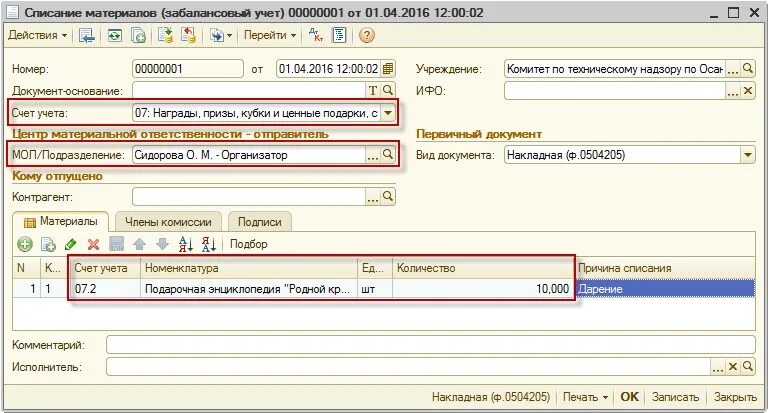
Task: Click the Комментарий input field
Action: [431, 344]
